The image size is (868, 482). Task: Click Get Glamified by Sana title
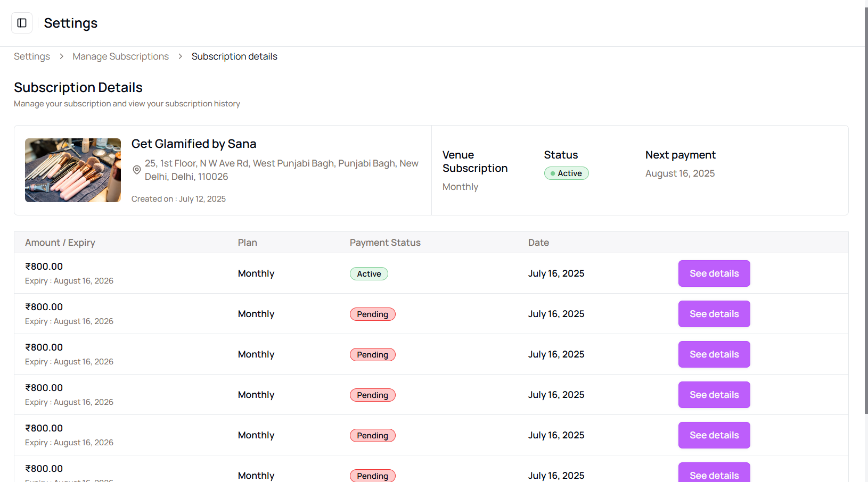194,144
